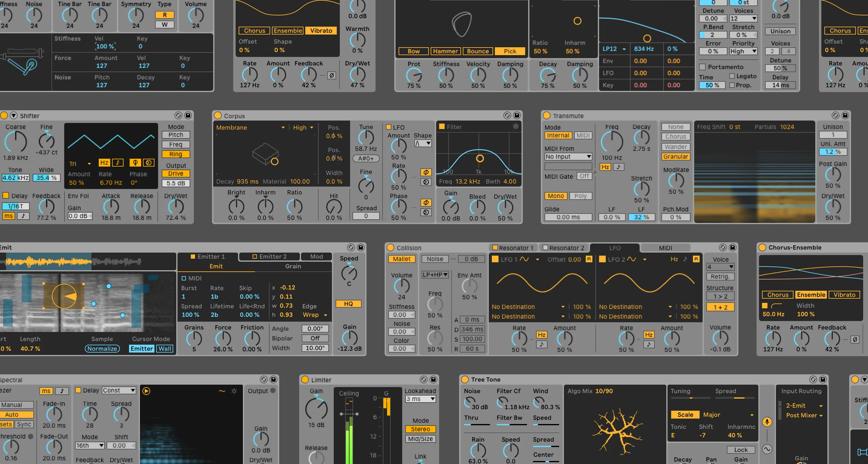Select the Granular modulation mode button
Viewport: 868px width, 464px height.
pos(676,157)
